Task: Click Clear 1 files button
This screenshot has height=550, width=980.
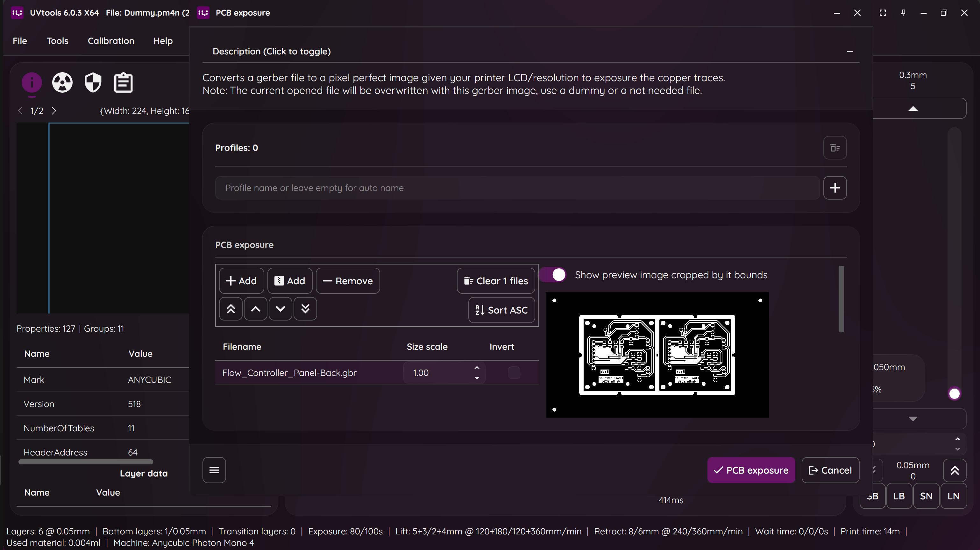Action: (496, 281)
